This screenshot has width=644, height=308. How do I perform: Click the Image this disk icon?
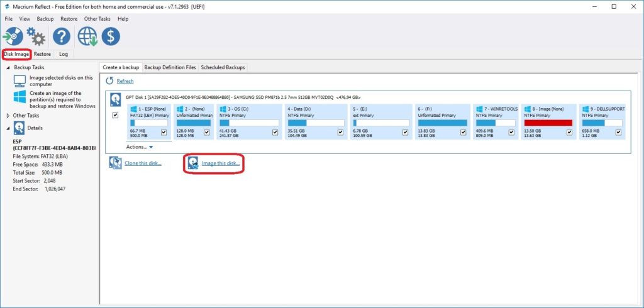193,163
